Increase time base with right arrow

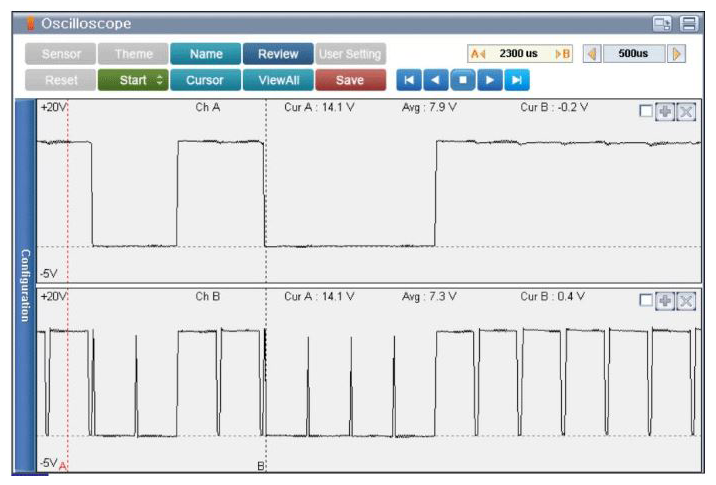point(676,54)
